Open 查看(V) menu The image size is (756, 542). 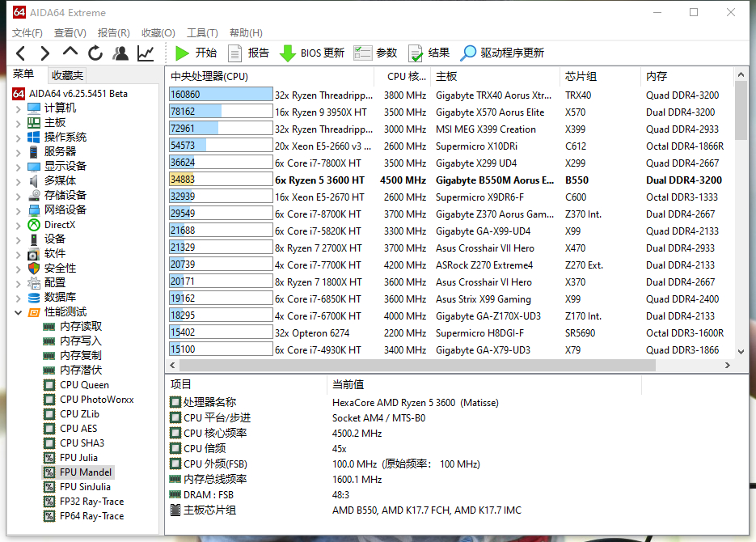pyautogui.click(x=70, y=33)
